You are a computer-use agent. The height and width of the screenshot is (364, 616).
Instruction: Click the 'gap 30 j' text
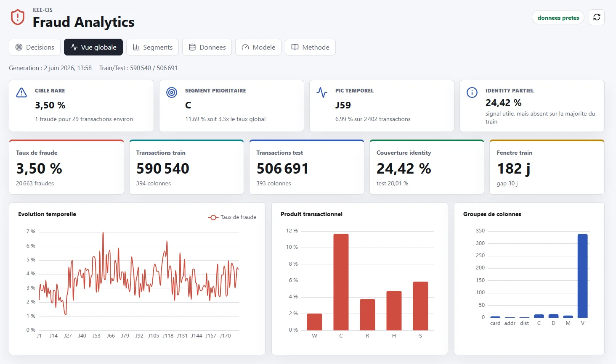(x=507, y=183)
